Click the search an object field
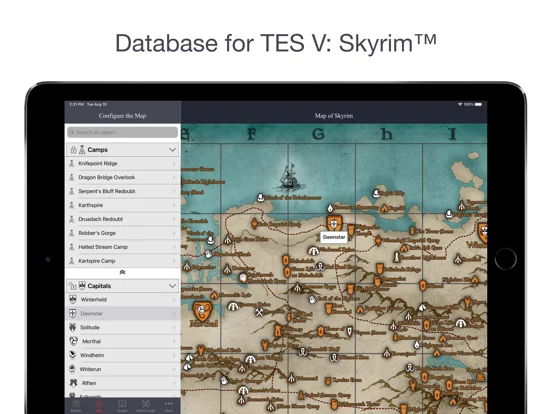The height and width of the screenshot is (414, 552). [x=123, y=132]
